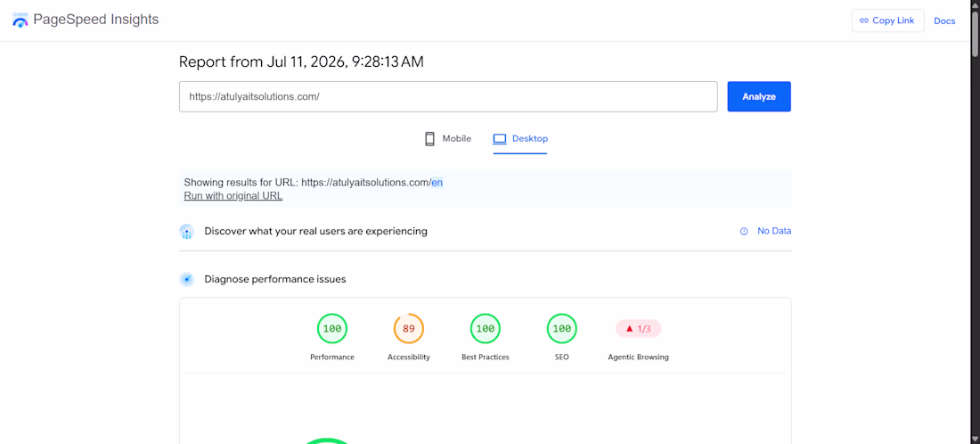Click the Analyze button
Viewport: 980px width, 444px height.
pyautogui.click(x=759, y=97)
